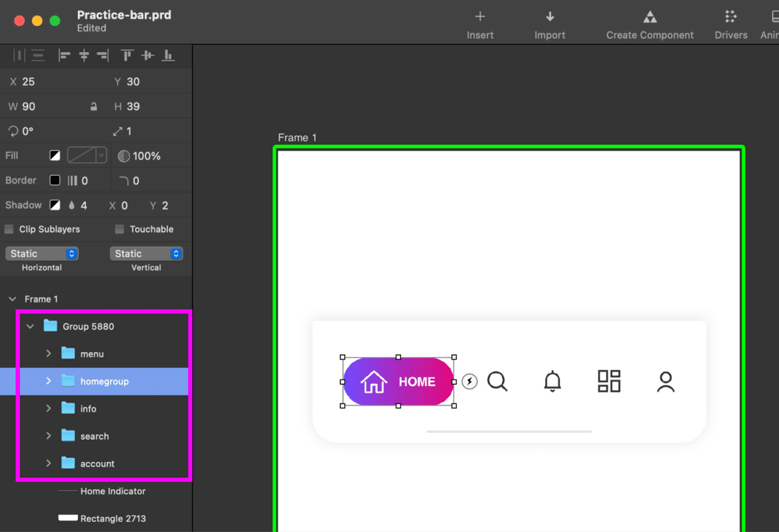Click the Practice-bar.prd window title
This screenshot has width=779, height=532.
tap(124, 15)
